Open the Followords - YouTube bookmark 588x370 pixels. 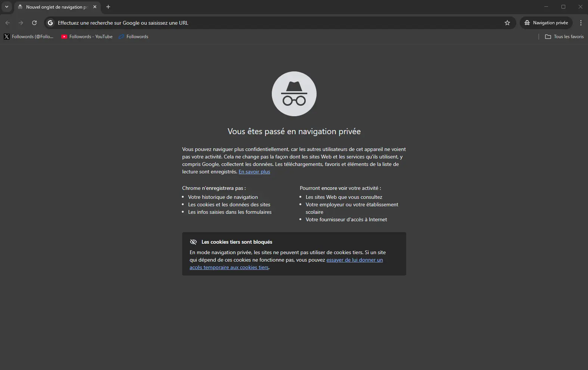tap(87, 37)
